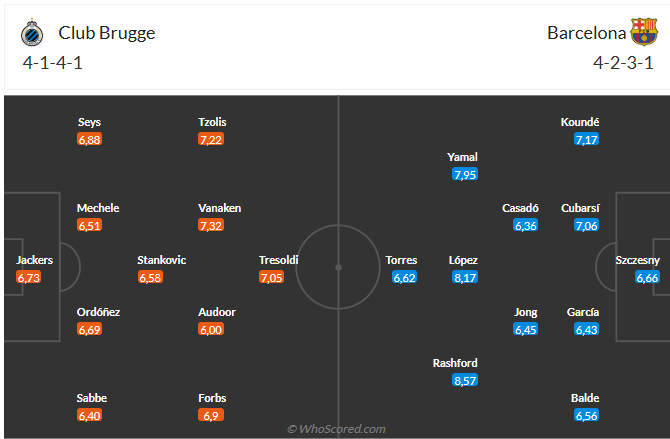Select Tresoldi player name
The height and width of the screenshot is (439, 670).
[279, 260]
